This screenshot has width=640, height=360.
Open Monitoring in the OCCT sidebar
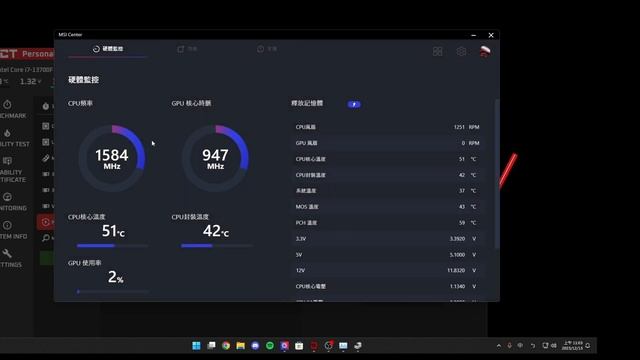(x=12, y=202)
